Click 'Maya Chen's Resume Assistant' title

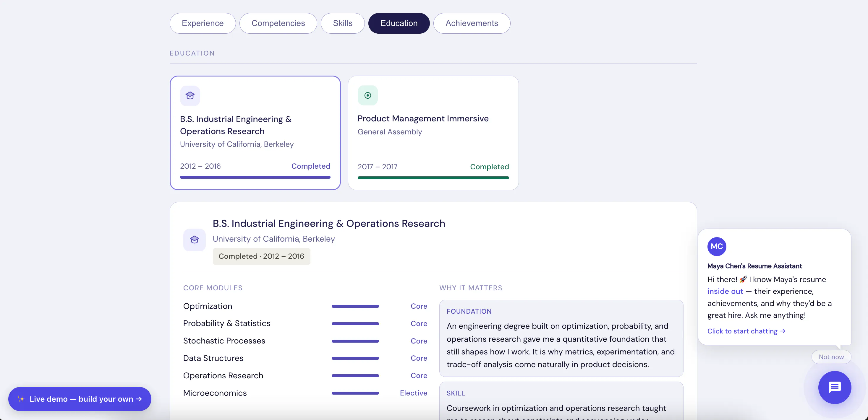754,266
